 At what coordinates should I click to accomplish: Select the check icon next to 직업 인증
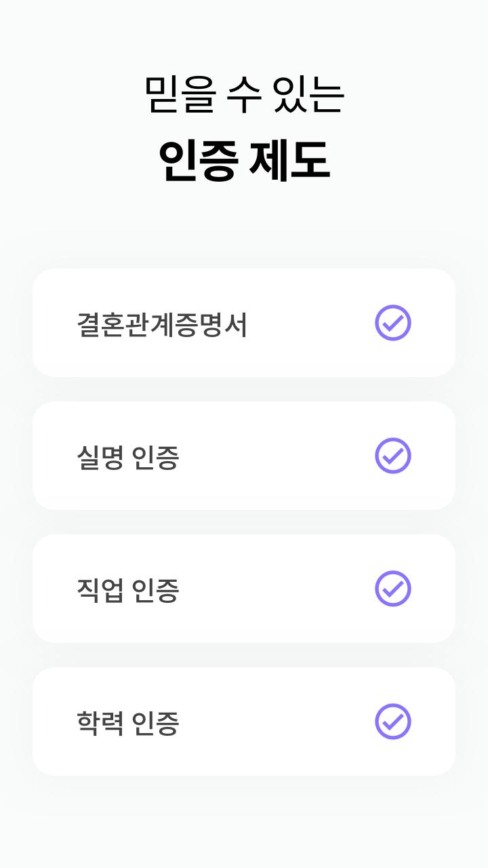point(393,589)
